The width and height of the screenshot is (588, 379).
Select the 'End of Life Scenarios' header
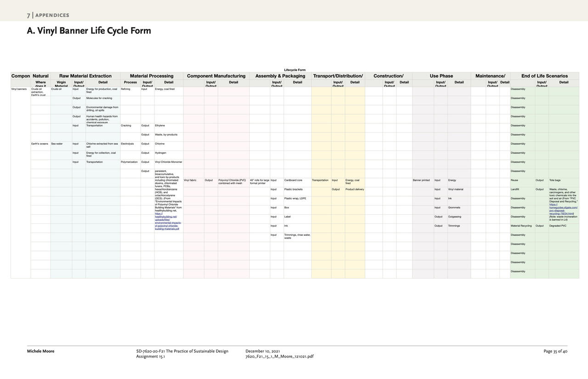pos(544,76)
